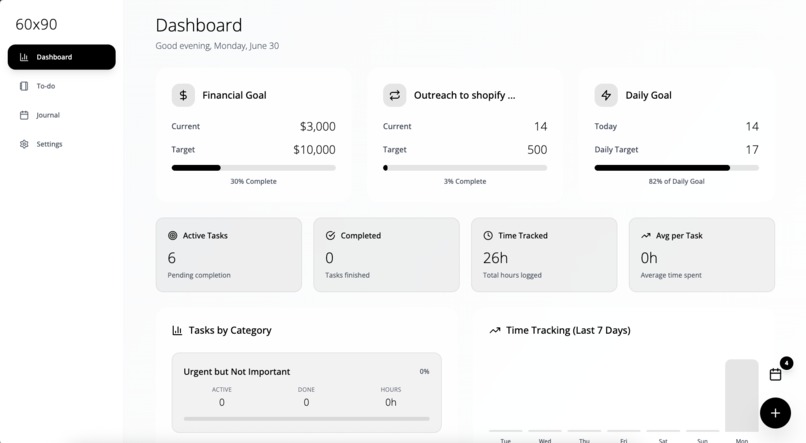806x443 pixels.
Task: Click the dollar sign Financial Goal icon
Action: point(183,95)
